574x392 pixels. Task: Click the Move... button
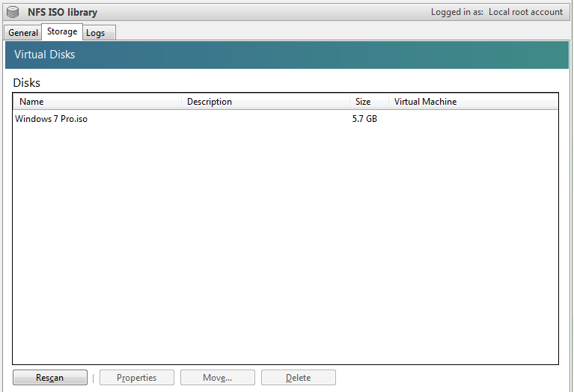218,378
